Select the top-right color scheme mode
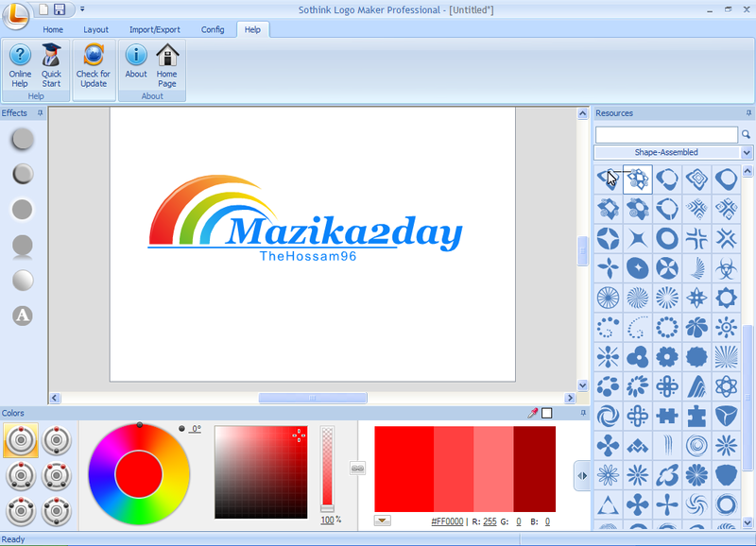756x546 pixels. tap(57, 440)
